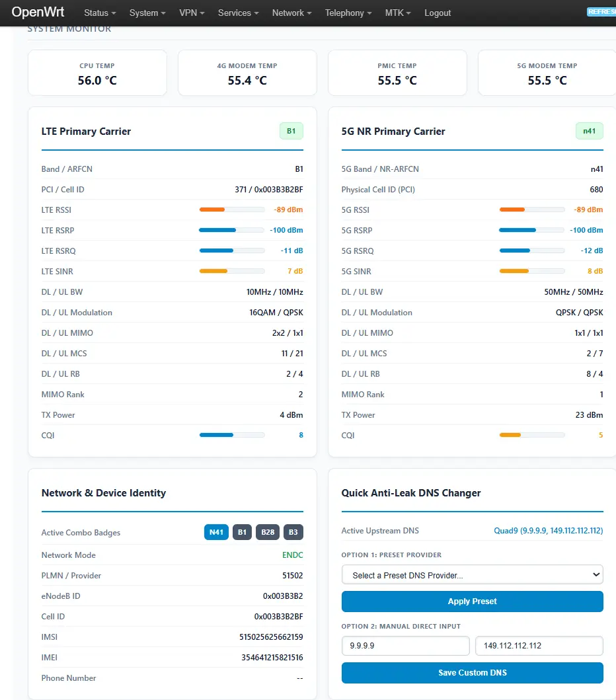Click the Apply Preset button
The height and width of the screenshot is (700, 616).
(473, 602)
